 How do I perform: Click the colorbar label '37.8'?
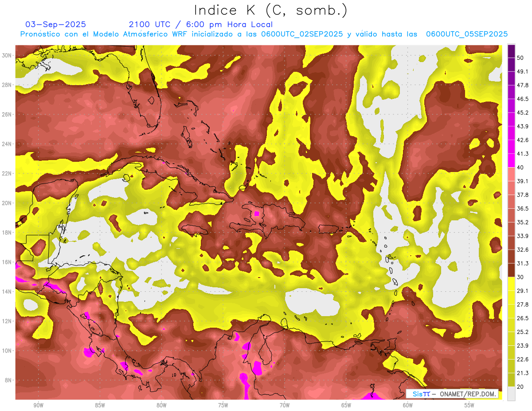click(x=522, y=195)
